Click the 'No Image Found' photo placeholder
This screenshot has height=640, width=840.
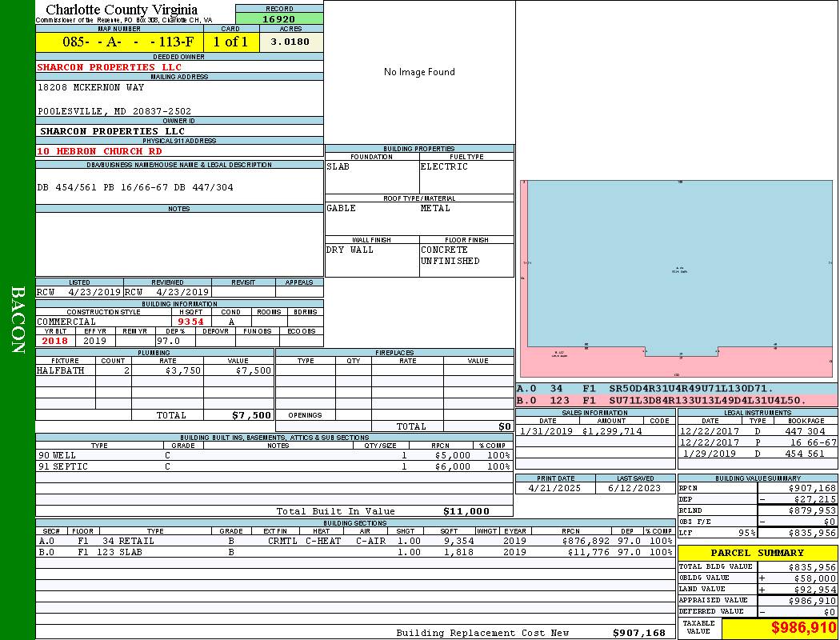(419, 72)
